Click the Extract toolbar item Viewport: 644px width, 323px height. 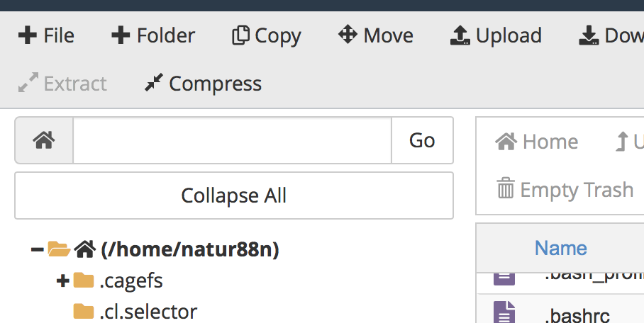pos(62,84)
